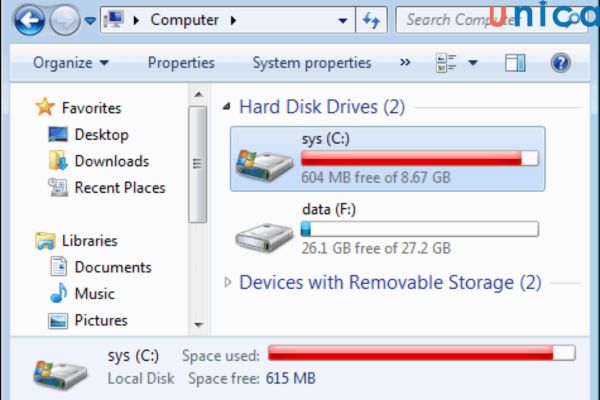Image resolution: width=600 pixels, height=400 pixels.
Task: Open the view options dropdown arrow
Action: click(473, 63)
